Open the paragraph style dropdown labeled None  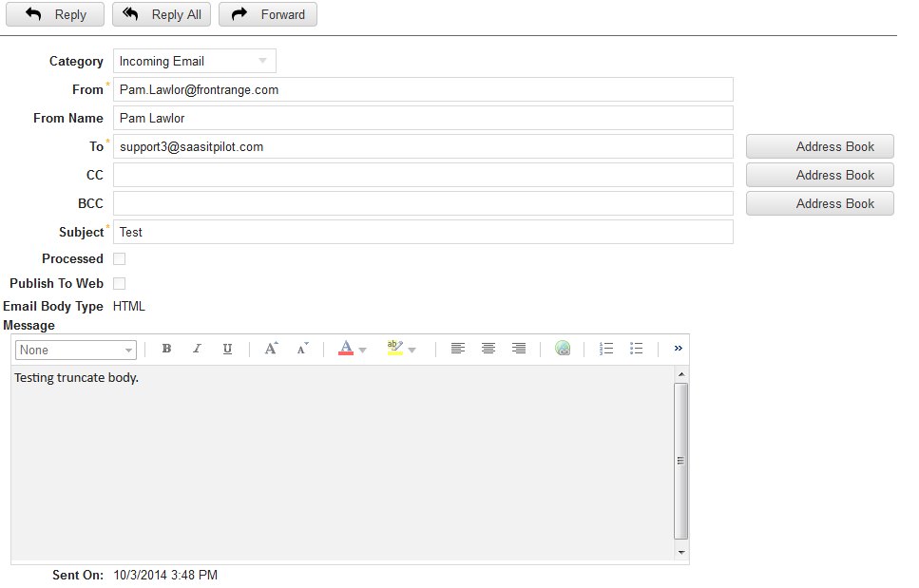[x=75, y=350]
